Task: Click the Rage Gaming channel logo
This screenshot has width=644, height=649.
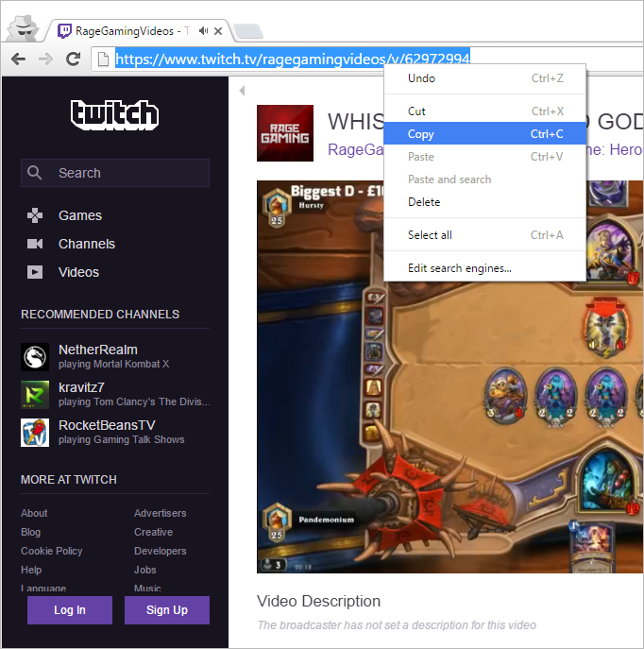Action: (285, 133)
